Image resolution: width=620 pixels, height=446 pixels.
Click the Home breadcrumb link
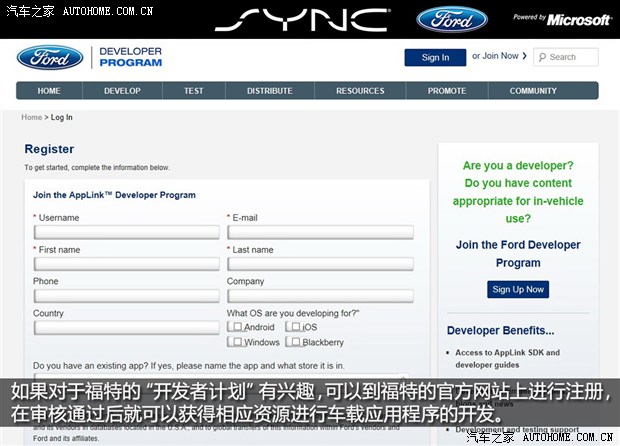click(32, 118)
